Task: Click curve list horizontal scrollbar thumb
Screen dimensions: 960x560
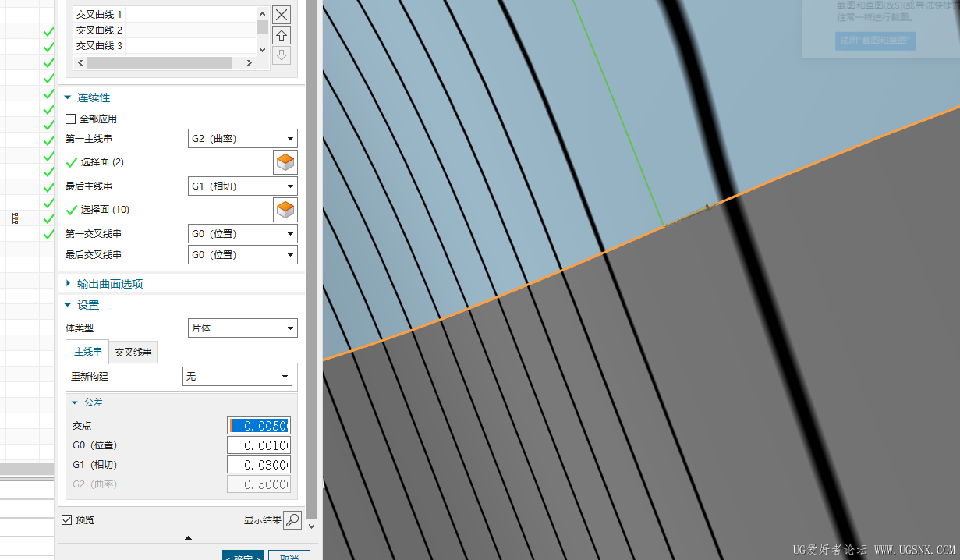Action: click(159, 62)
